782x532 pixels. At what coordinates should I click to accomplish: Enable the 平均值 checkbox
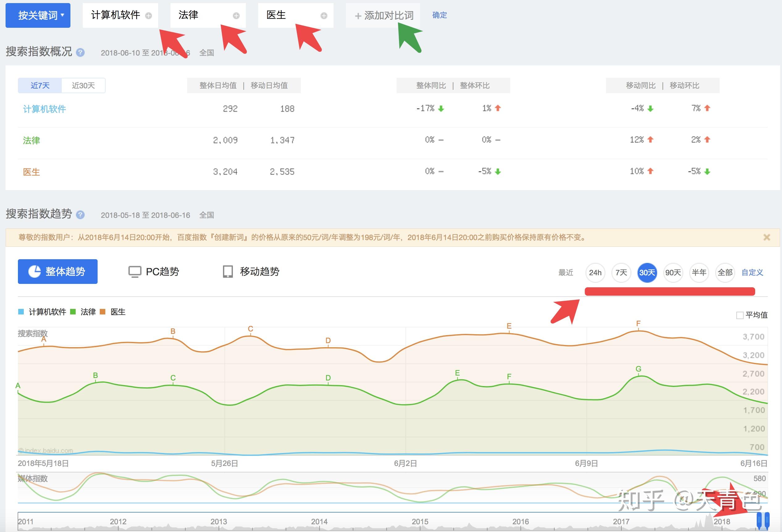pos(740,315)
